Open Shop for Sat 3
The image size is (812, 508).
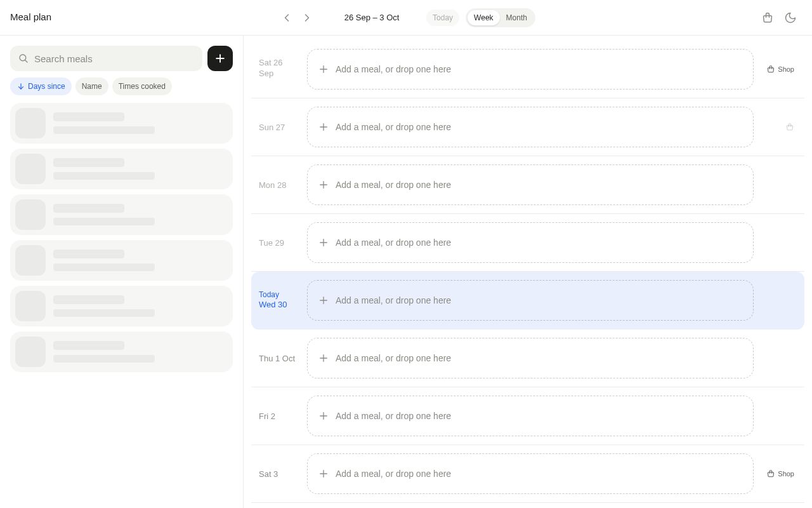pyautogui.click(x=780, y=474)
